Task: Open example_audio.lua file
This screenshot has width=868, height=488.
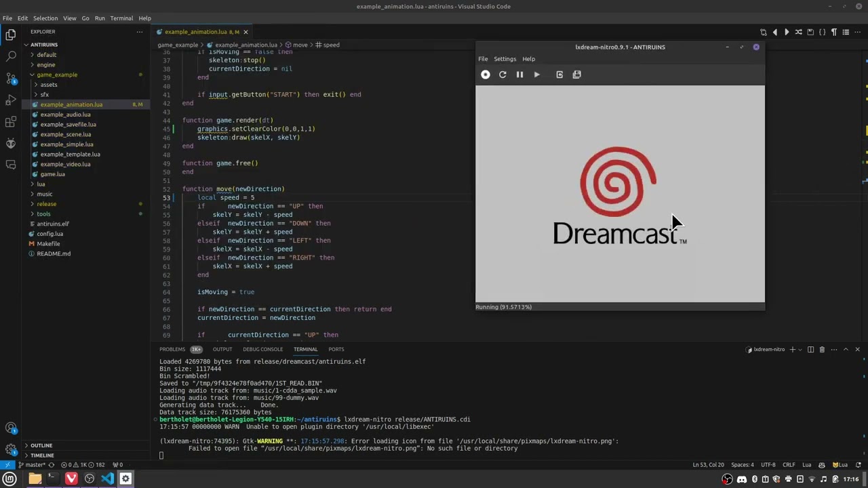Action: (65, 115)
